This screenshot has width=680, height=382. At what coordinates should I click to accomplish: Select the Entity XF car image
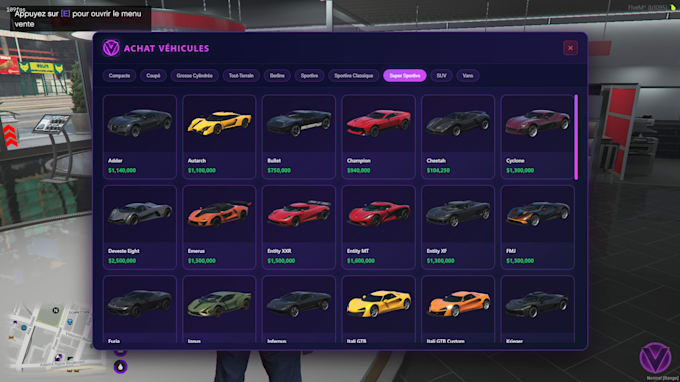coord(458,214)
